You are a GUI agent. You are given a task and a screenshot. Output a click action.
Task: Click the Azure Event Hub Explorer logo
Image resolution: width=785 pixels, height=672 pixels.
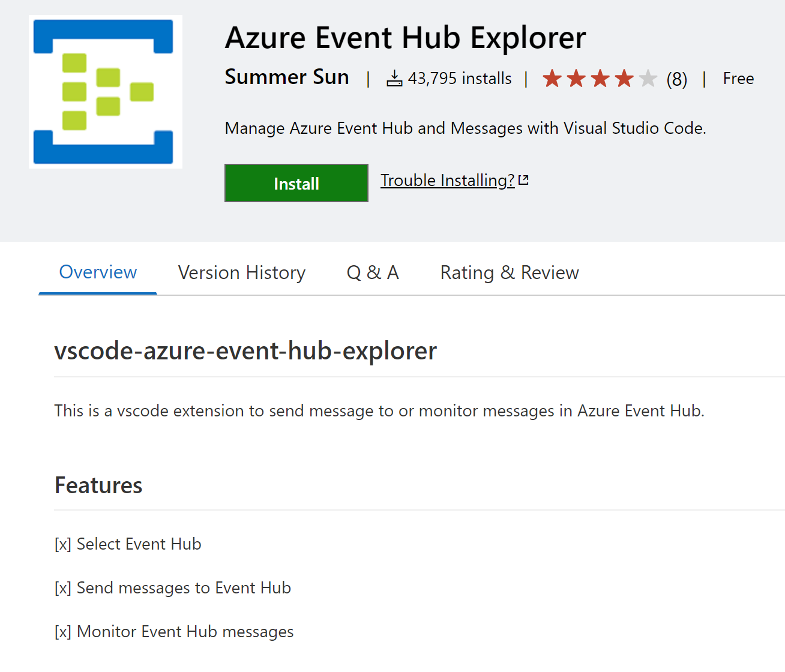[106, 92]
